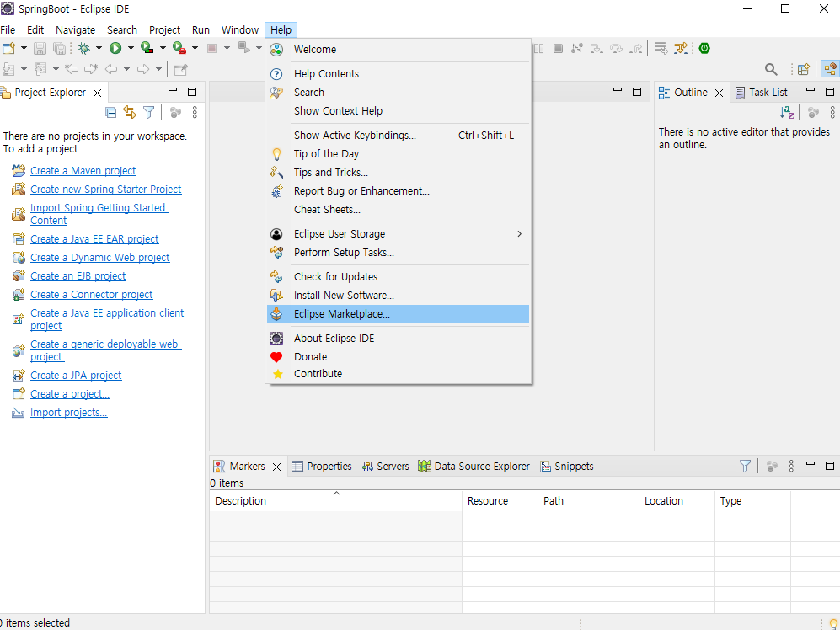The image size is (840, 630).
Task: Switch to the Task List tab
Action: click(x=762, y=93)
